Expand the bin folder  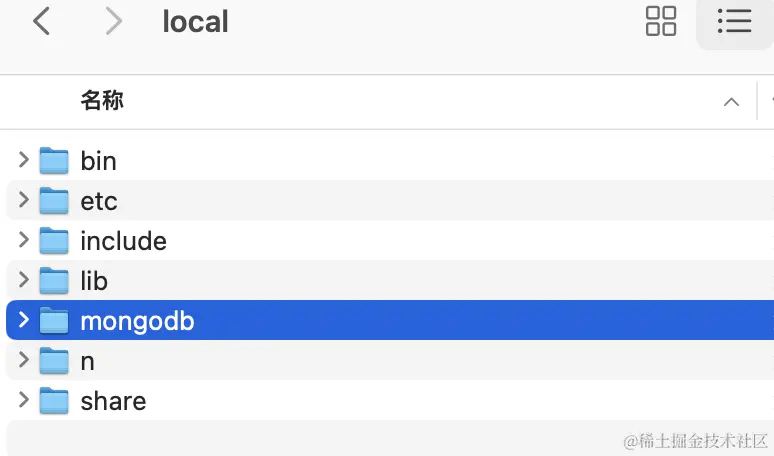point(23,159)
